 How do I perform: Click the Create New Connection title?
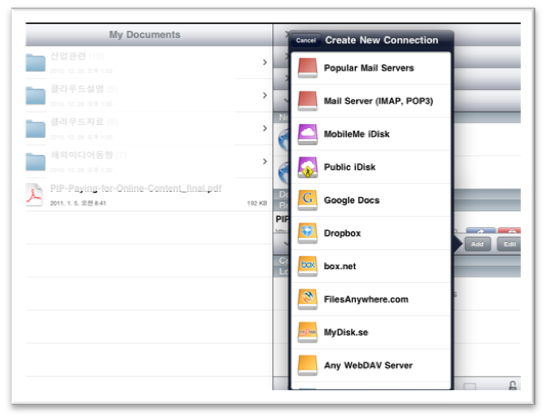382,40
